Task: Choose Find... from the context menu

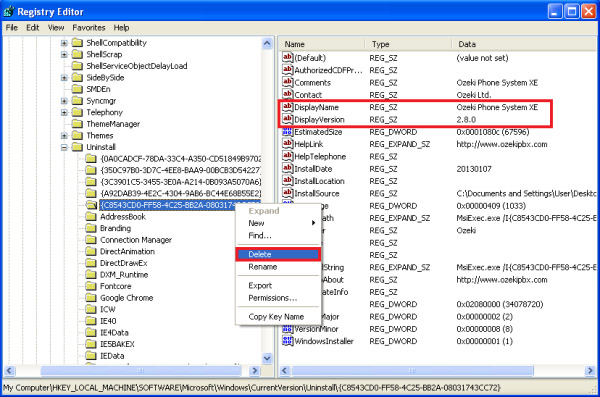Action: pos(278,235)
